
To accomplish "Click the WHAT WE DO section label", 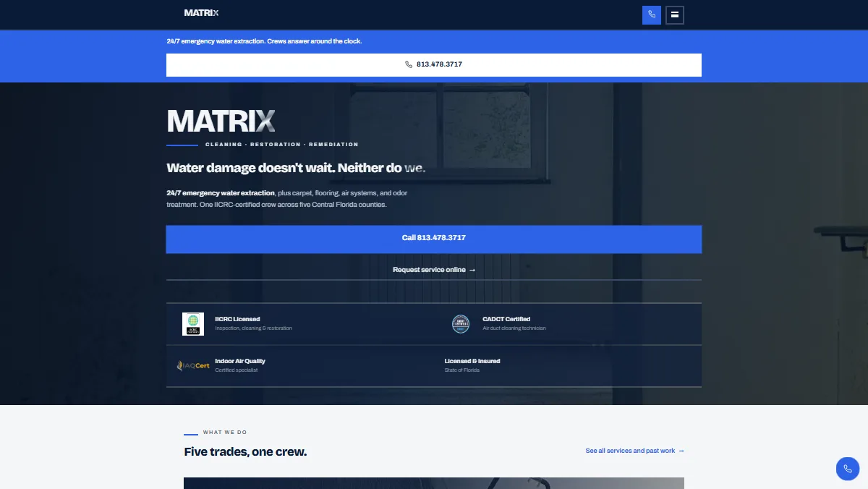I will [225, 433].
